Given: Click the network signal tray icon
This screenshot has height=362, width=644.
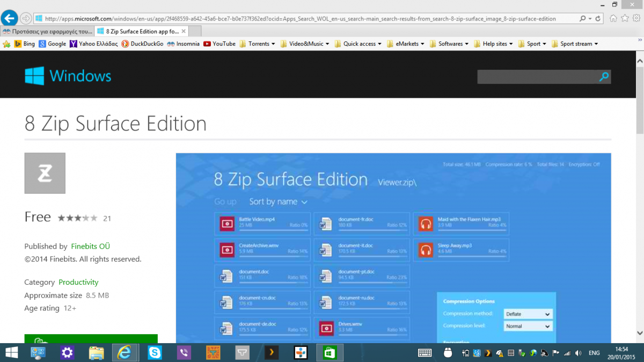Looking at the screenshot, I should (567, 353).
